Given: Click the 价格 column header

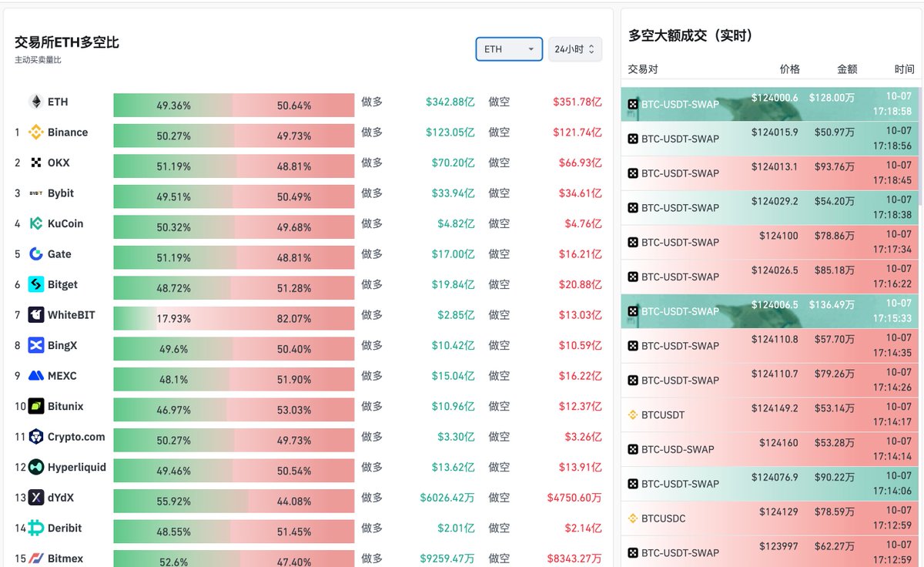Looking at the screenshot, I should [789, 69].
